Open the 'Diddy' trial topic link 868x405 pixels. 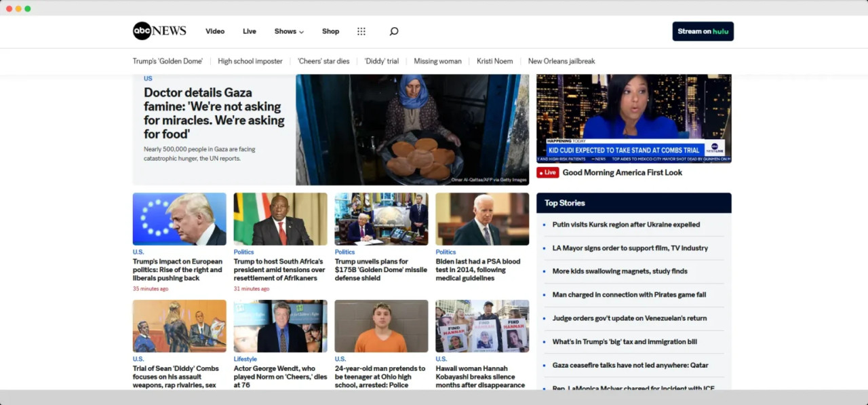pos(382,61)
